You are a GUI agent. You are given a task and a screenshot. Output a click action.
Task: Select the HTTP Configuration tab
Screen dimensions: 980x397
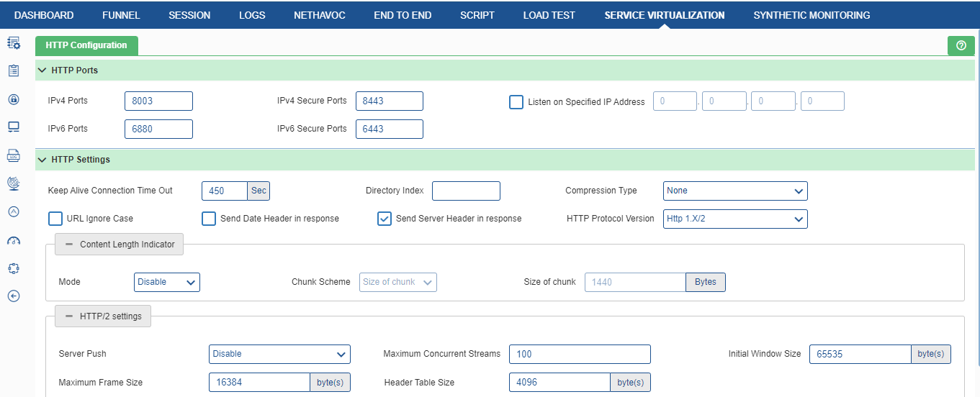(86, 45)
